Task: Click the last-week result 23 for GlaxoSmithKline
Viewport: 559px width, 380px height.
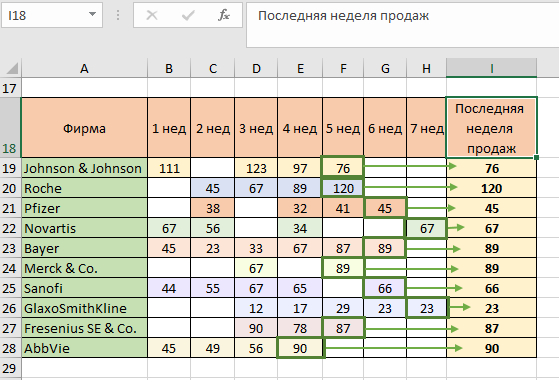Action: [492, 308]
